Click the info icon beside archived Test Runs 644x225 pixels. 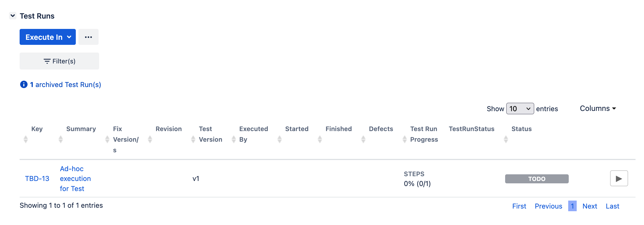[24, 84]
